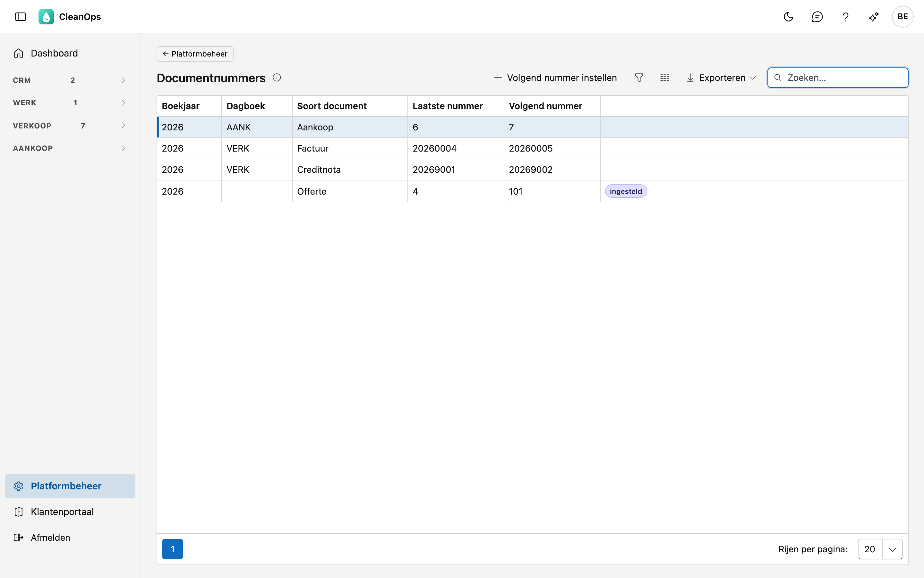
Task: Click the CleanOps logo icon
Action: click(x=46, y=16)
